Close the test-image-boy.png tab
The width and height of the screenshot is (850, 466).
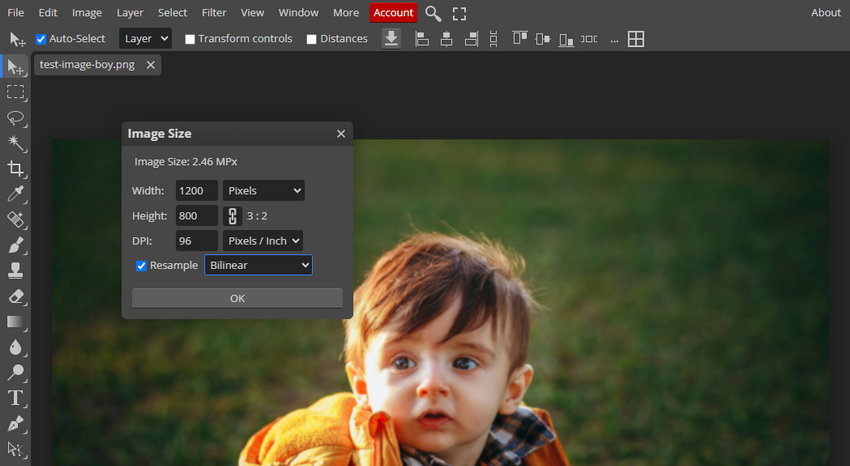(x=151, y=65)
